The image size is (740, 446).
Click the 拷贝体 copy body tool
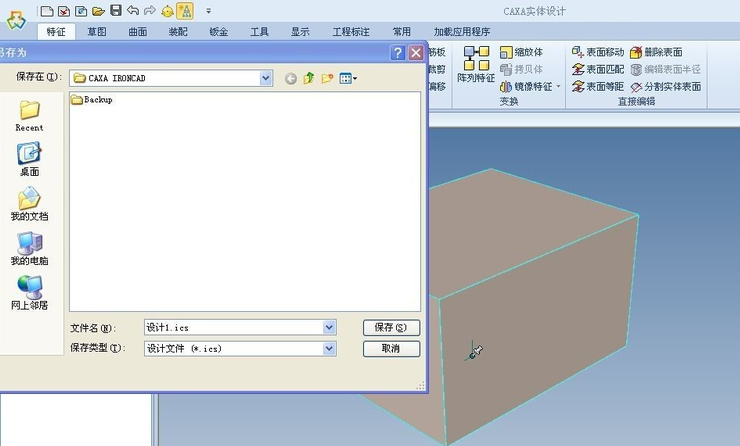coord(521,69)
